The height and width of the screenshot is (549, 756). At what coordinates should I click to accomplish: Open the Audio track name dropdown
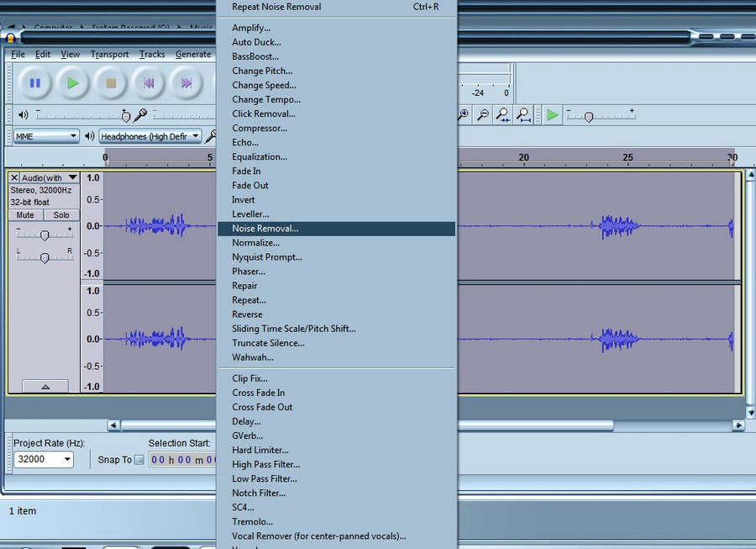[49, 177]
